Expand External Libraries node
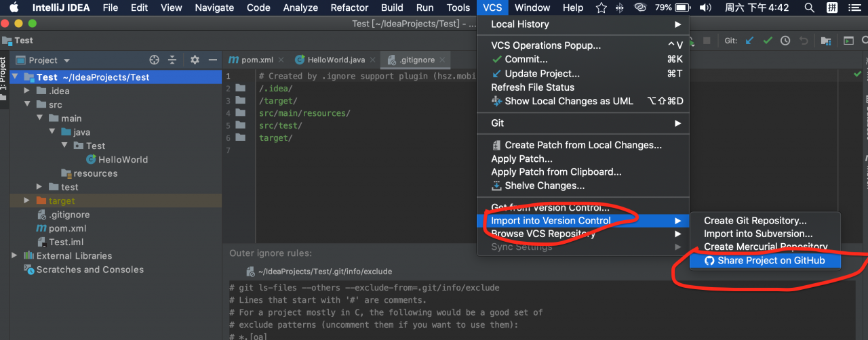The image size is (868, 340). [14, 255]
